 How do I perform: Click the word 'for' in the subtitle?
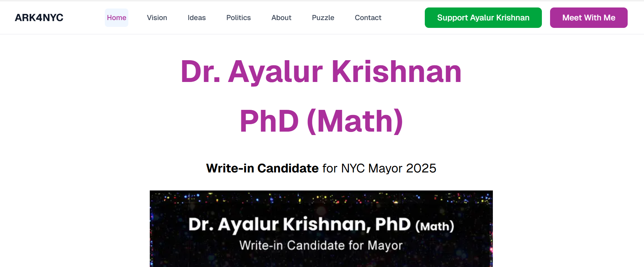click(330, 168)
